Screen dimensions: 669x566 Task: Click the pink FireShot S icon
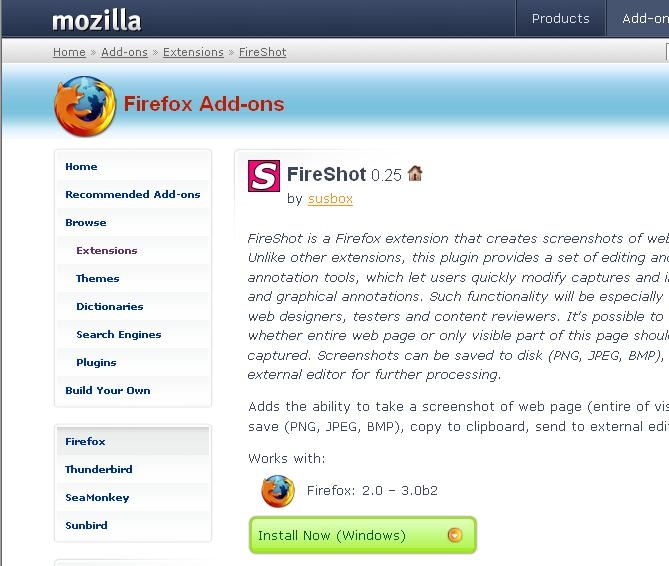(263, 176)
